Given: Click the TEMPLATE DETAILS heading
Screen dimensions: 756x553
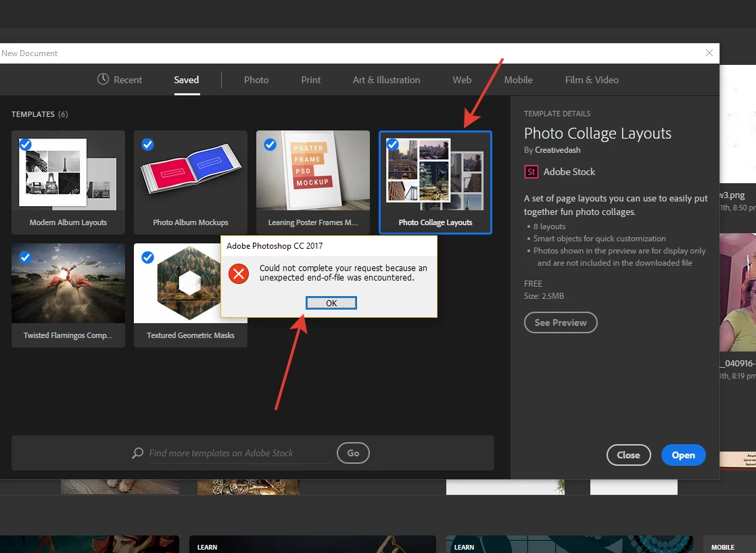Looking at the screenshot, I should click(x=557, y=114).
